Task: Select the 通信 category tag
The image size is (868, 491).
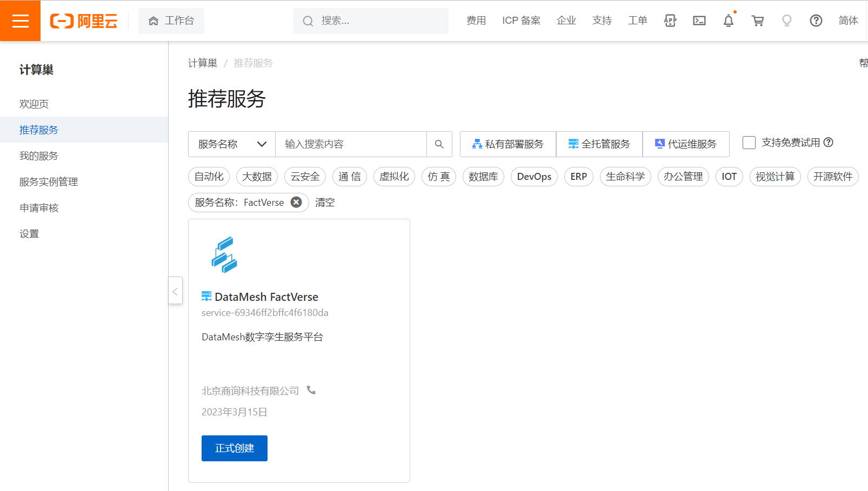Action: pyautogui.click(x=350, y=177)
